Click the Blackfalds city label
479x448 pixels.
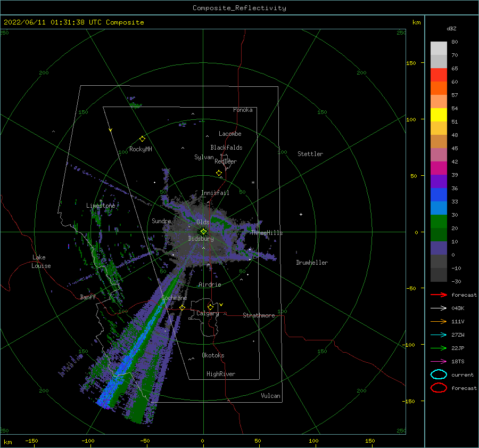pyautogui.click(x=226, y=148)
